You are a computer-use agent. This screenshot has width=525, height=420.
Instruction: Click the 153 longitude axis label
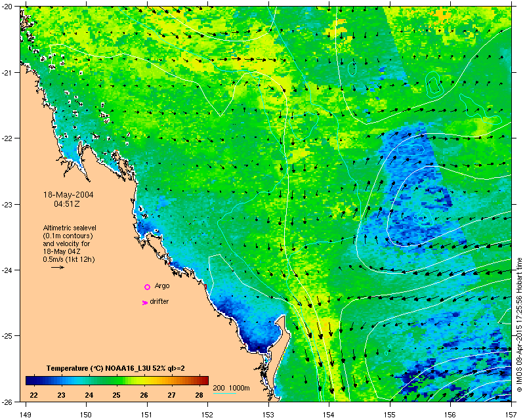click(x=268, y=415)
